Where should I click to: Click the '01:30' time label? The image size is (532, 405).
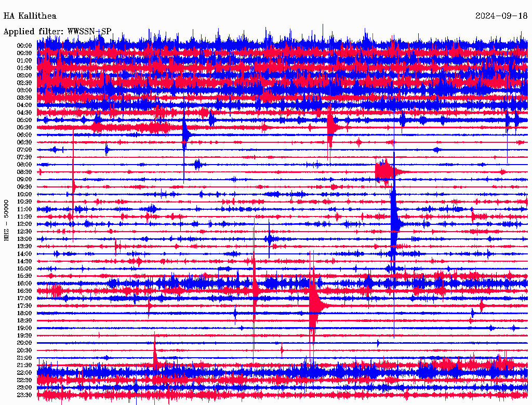click(24, 68)
